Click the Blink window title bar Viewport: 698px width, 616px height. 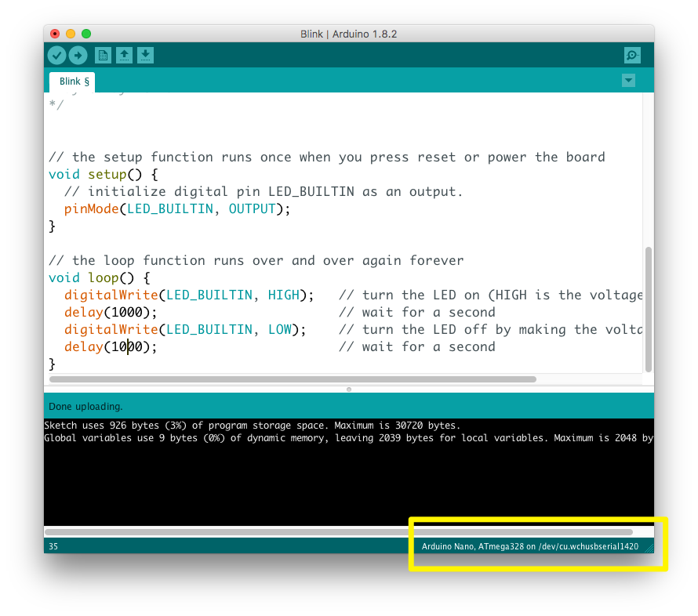348,34
